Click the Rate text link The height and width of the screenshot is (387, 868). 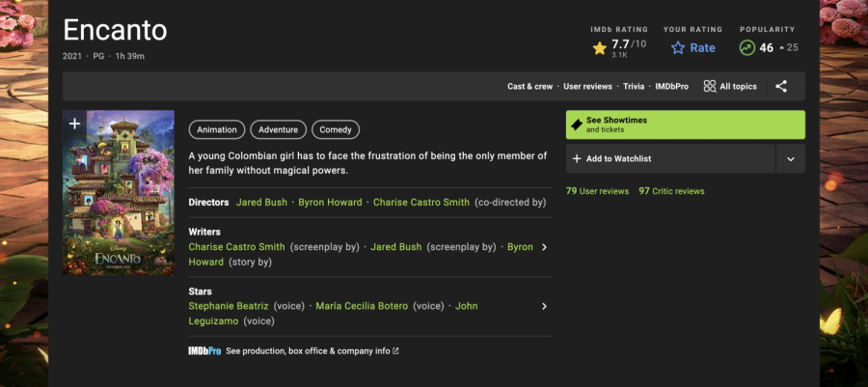pyautogui.click(x=702, y=48)
